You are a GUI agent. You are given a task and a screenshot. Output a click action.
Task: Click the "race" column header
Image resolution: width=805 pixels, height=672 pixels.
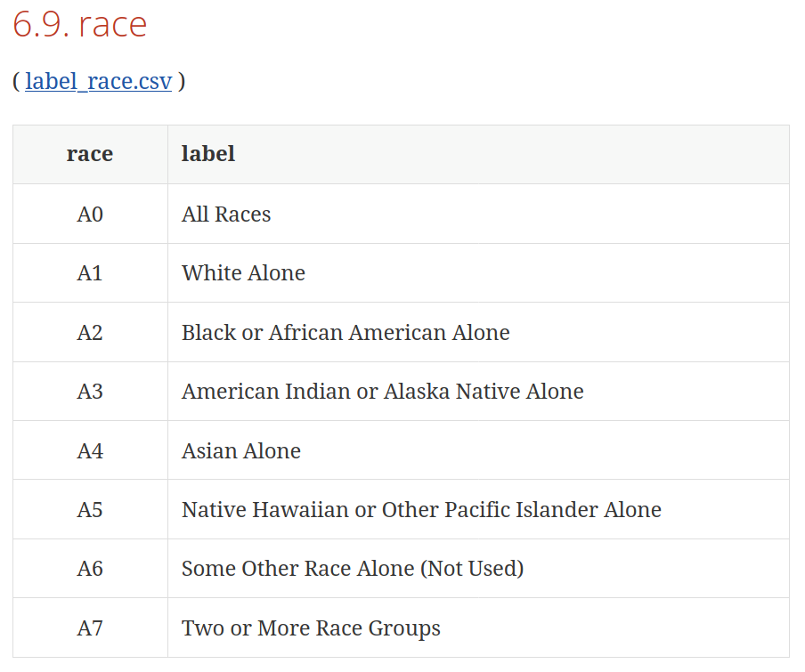tap(90, 154)
